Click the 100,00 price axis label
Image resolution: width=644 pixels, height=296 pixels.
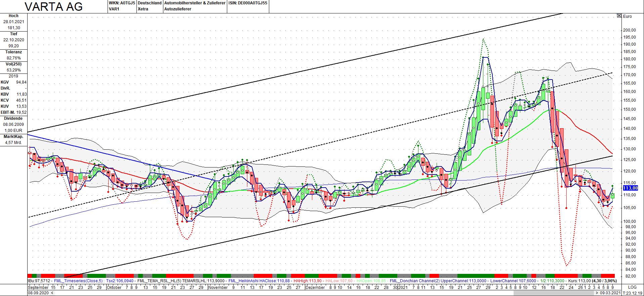[x=629, y=221]
